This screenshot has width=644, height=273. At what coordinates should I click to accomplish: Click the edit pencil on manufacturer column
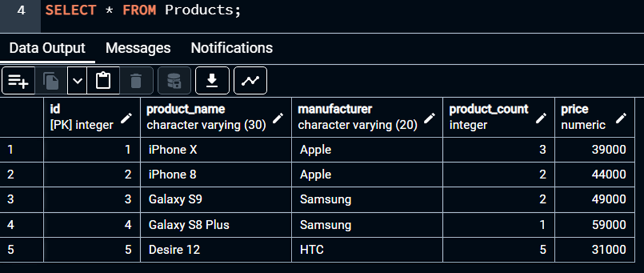click(430, 118)
